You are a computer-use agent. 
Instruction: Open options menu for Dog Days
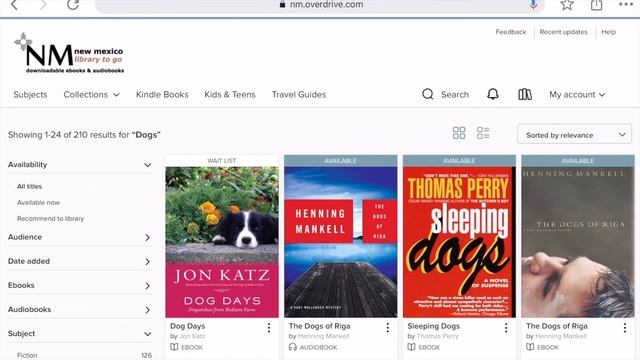point(269,328)
